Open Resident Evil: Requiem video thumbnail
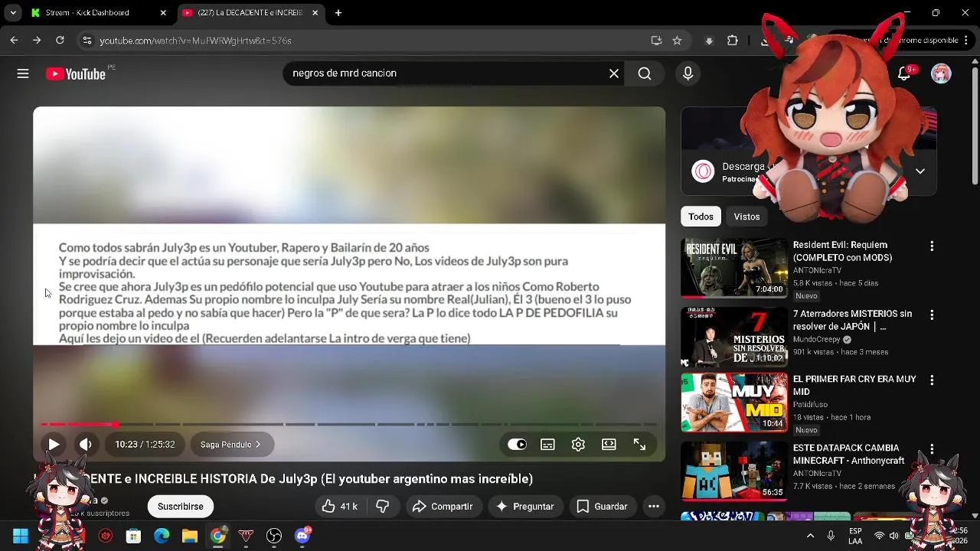 point(734,268)
